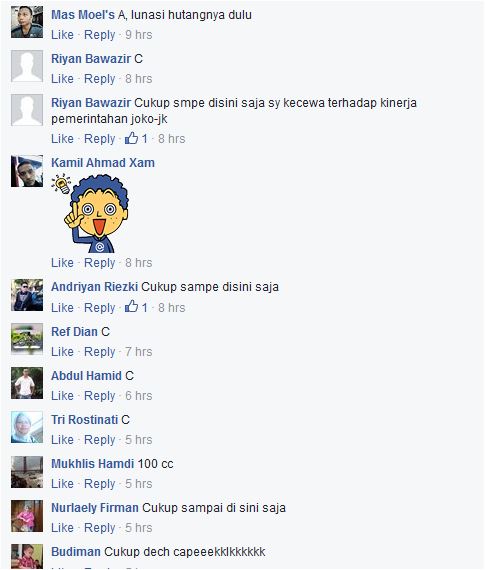The height and width of the screenshot is (570, 485).
Task: Open Mukhlis Hamdi's profile name link
Action: pos(93,463)
